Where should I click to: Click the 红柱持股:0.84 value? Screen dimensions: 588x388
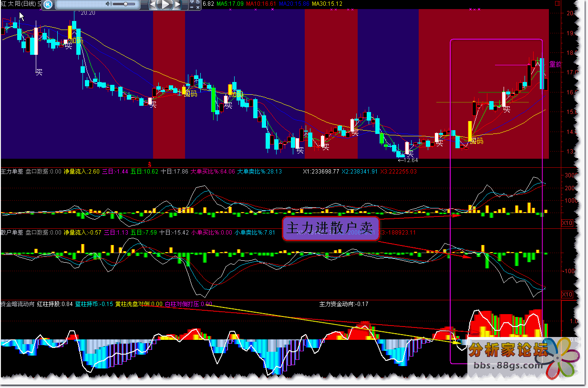pyautogui.click(x=55, y=304)
